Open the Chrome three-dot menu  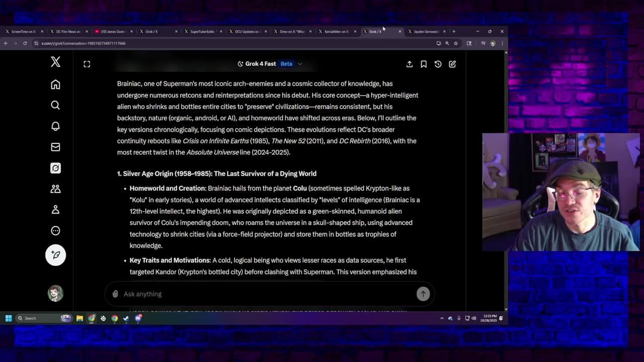coord(502,43)
